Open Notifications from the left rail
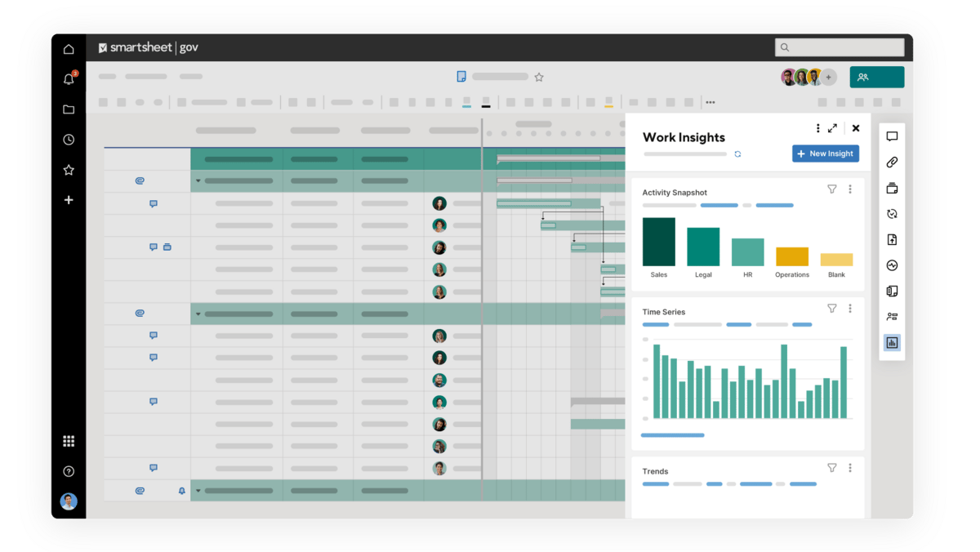 69,78
